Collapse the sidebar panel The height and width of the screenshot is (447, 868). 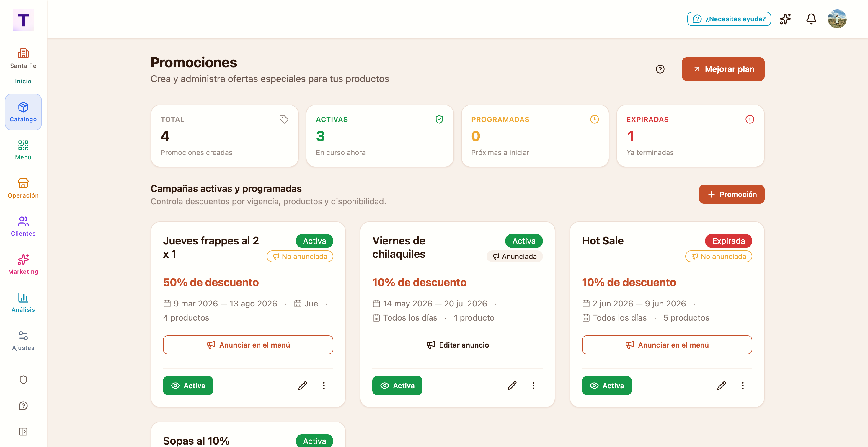tap(23, 432)
